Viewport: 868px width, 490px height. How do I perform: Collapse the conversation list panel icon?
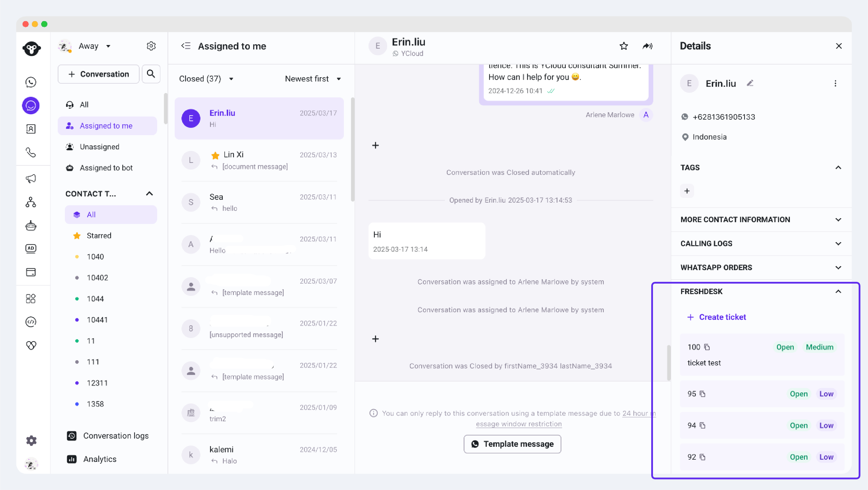click(x=186, y=46)
